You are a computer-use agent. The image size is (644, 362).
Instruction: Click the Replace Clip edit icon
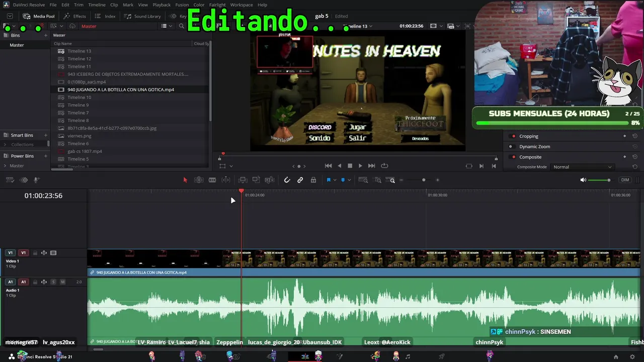click(270, 180)
